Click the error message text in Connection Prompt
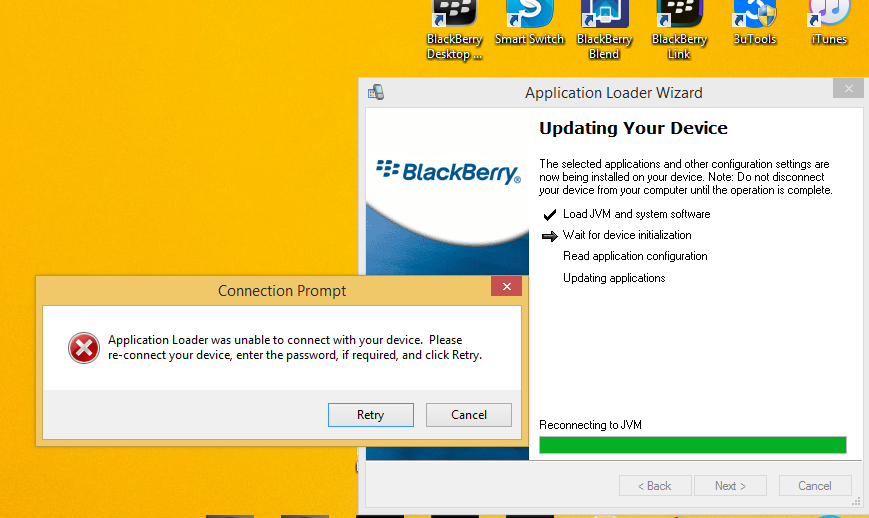The image size is (869, 518). point(295,347)
